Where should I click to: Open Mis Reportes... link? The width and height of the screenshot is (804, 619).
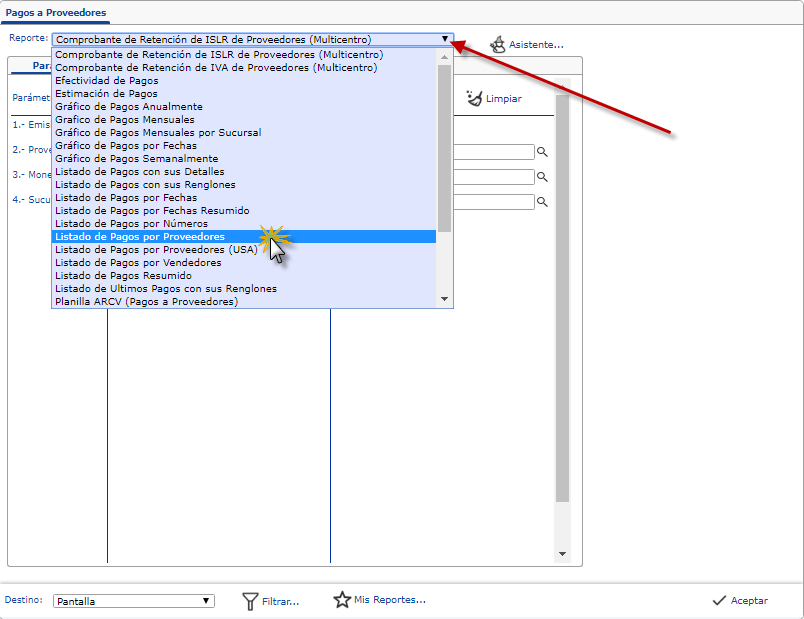point(390,600)
